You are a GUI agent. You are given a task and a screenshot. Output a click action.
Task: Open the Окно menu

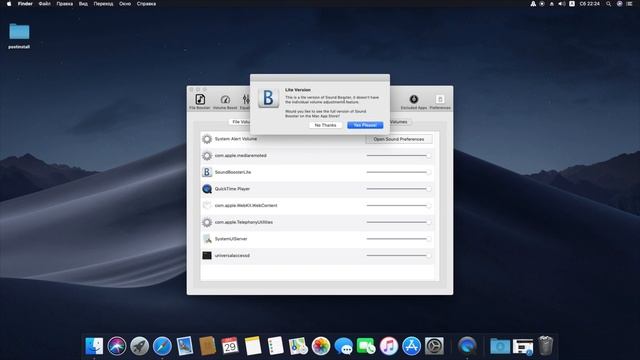coord(125,4)
